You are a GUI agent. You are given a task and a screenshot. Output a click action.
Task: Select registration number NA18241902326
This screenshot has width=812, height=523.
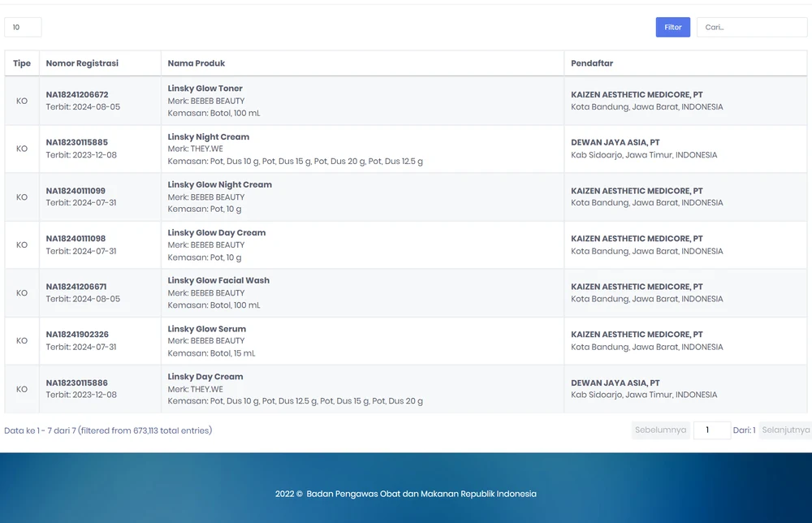click(77, 335)
